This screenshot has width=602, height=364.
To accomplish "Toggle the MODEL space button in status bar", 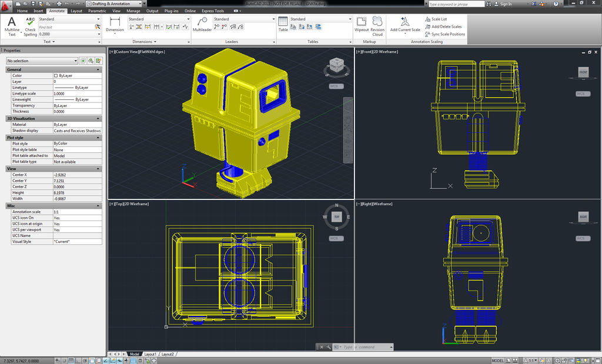I will [x=497, y=360].
